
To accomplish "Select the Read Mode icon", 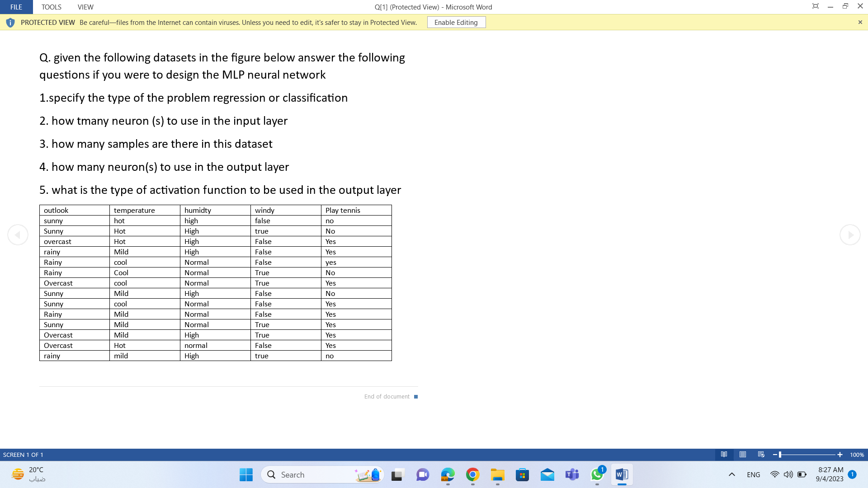I will click(724, 455).
